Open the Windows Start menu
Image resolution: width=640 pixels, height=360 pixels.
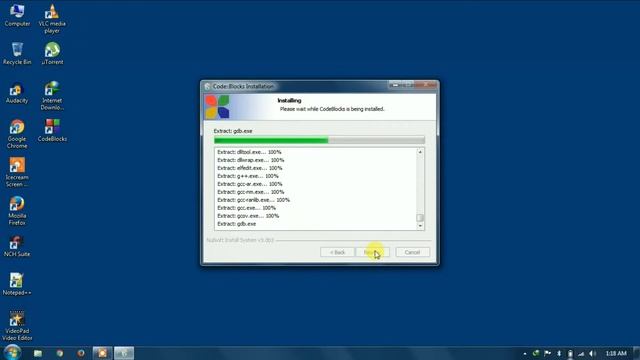(12, 352)
